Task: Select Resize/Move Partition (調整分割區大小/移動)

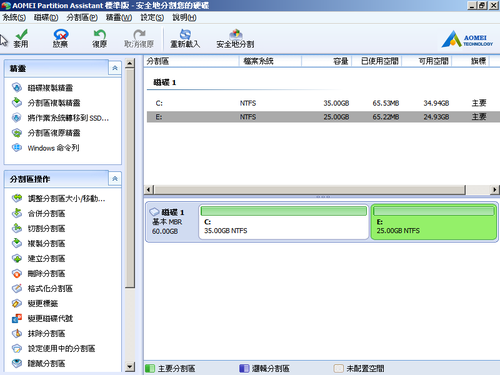Action: tap(66, 198)
